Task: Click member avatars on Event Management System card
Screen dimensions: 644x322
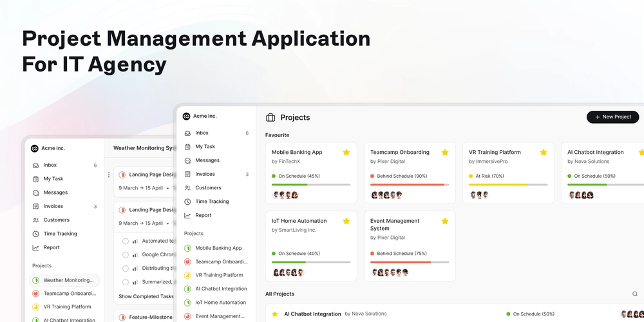Action: (390, 272)
